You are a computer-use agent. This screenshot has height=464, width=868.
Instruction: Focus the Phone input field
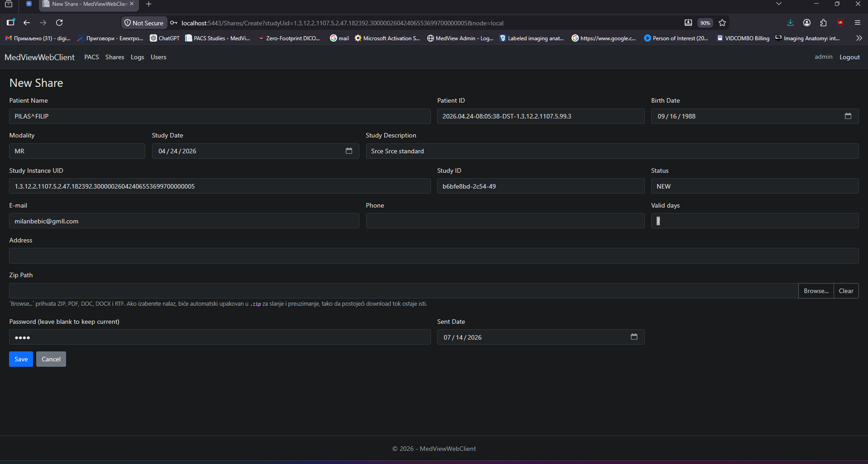coord(505,221)
